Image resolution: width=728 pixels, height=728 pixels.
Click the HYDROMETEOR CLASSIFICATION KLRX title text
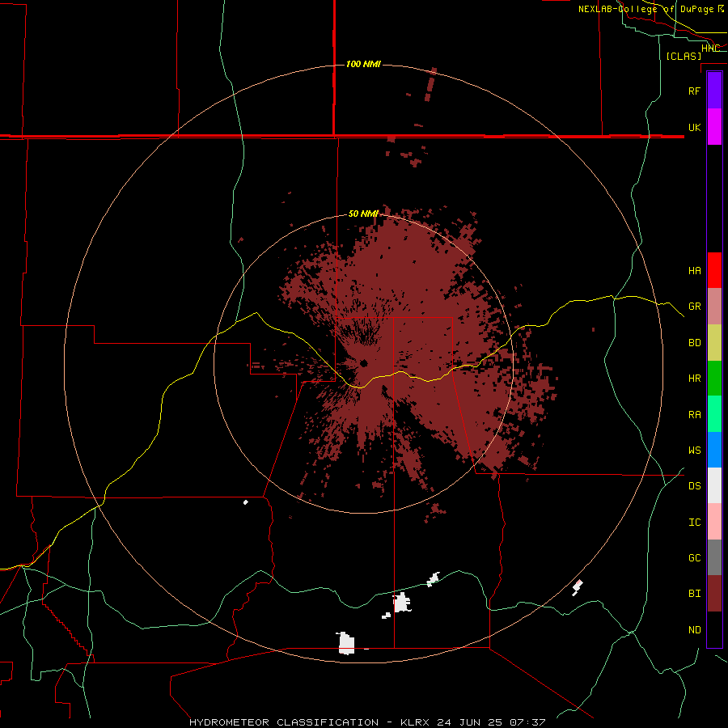click(x=367, y=722)
